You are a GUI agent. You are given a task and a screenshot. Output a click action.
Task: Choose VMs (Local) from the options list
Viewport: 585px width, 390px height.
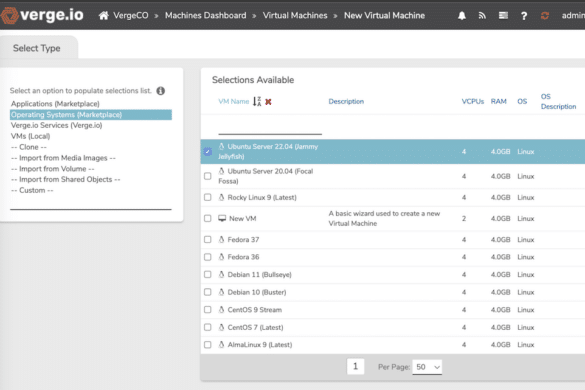31,136
